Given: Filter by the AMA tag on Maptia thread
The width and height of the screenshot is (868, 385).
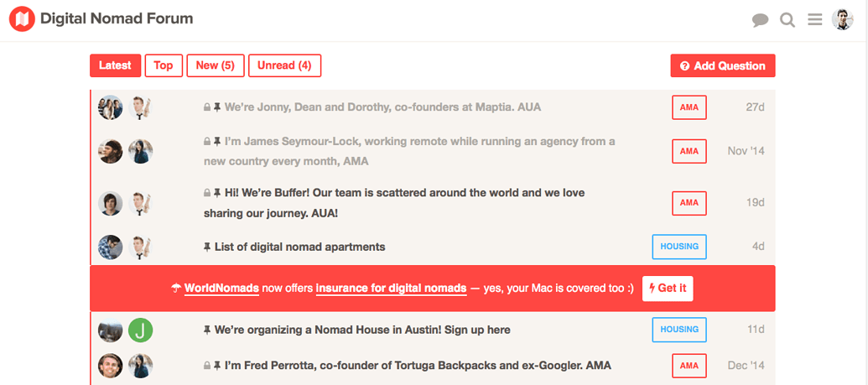Looking at the screenshot, I should point(689,107).
